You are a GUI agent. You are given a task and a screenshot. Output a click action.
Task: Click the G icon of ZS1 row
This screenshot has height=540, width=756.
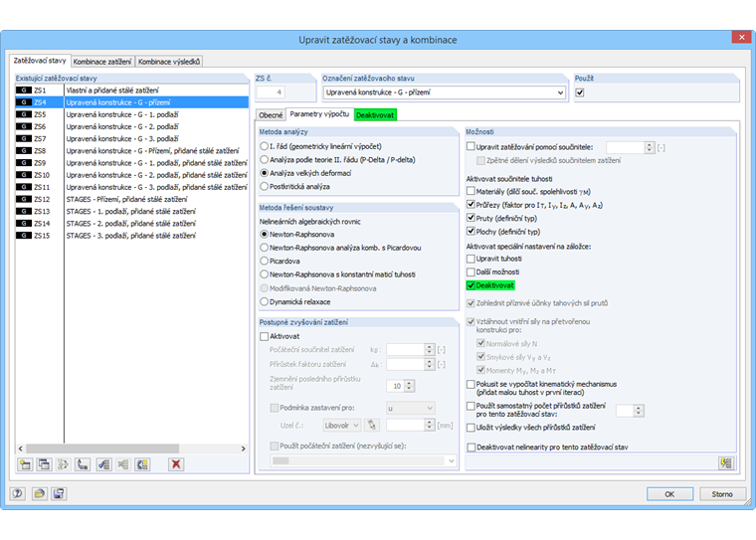pos(24,90)
